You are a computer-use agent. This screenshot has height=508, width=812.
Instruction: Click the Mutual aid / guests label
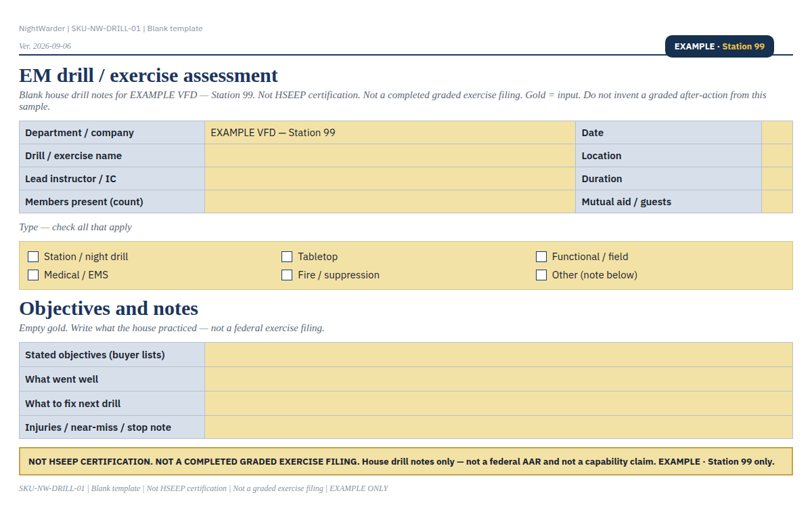669,202
